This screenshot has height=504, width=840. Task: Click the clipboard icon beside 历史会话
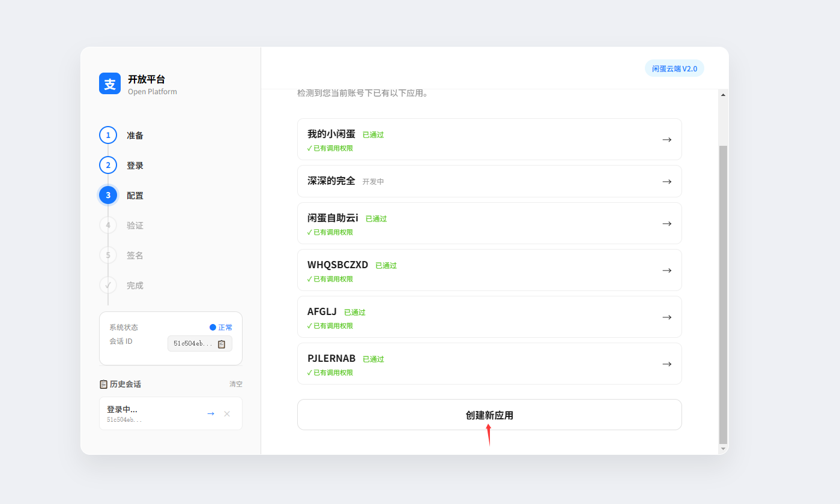point(103,384)
